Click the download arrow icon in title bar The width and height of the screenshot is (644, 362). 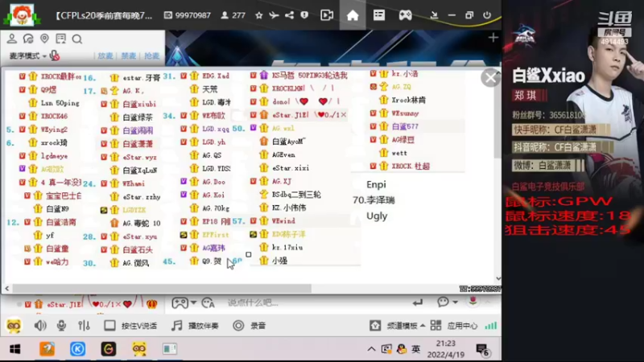434,15
